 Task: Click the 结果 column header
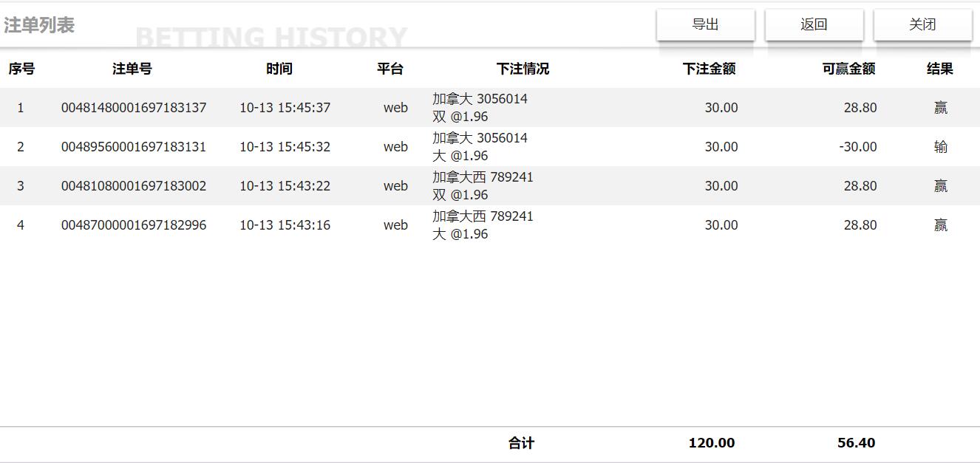pos(940,69)
